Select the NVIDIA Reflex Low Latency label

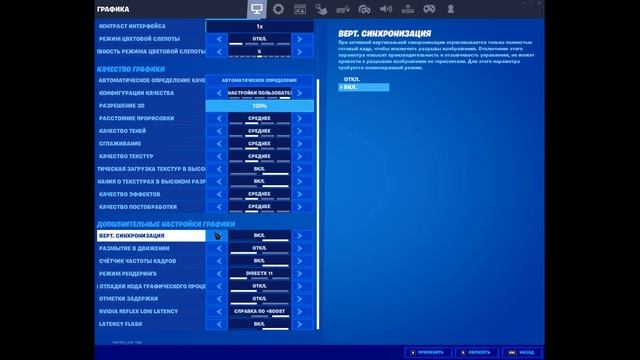(138, 311)
